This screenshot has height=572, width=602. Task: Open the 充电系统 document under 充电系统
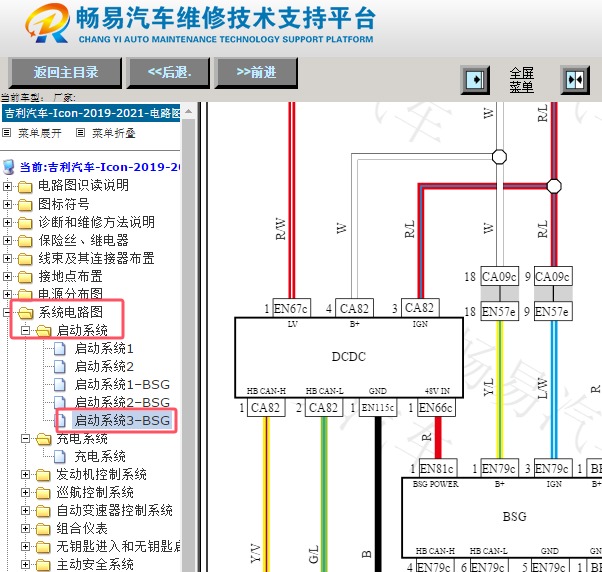[100, 456]
